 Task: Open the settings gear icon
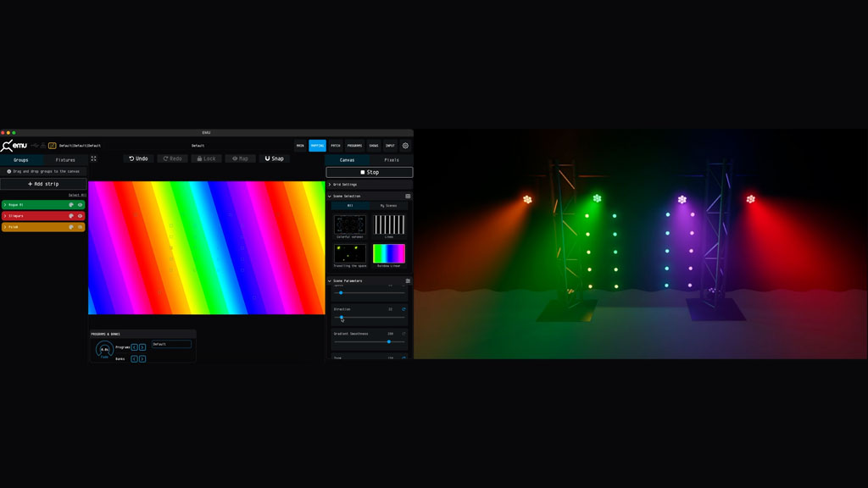405,146
